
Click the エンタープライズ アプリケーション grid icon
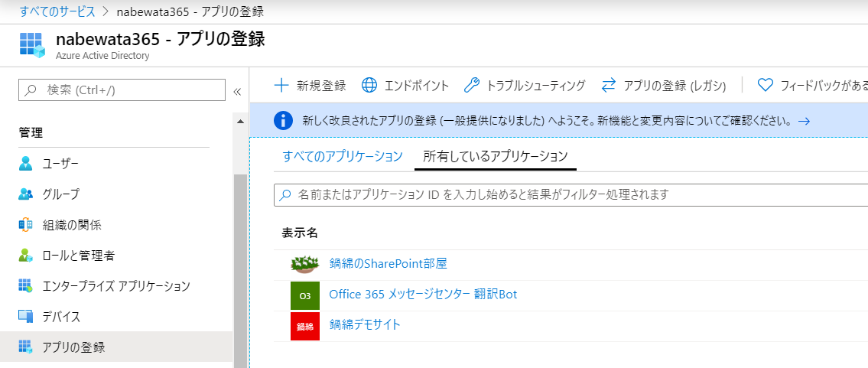tap(26, 286)
